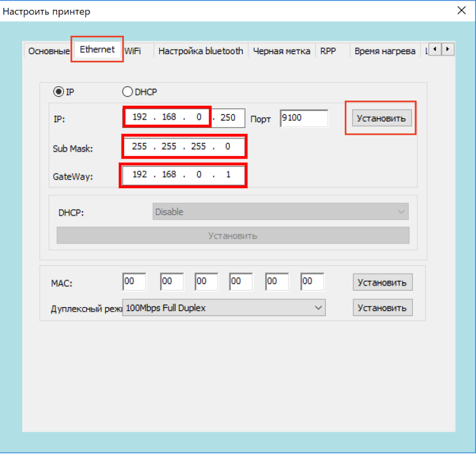The image size is (476, 454).
Task: Expand the 100Mbps Full Duplex dropdown
Action: pyautogui.click(x=224, y=308)
